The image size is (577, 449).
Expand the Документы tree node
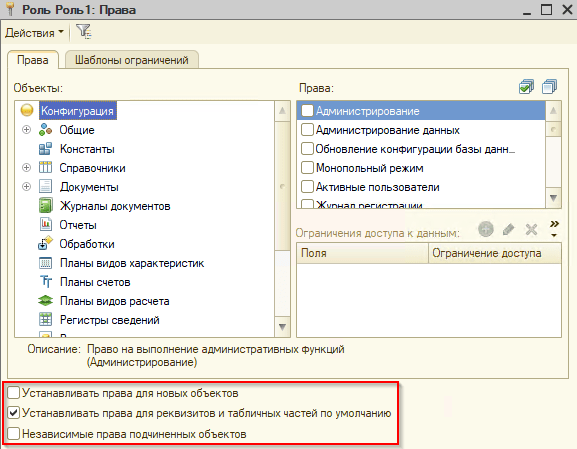point(26,187)
